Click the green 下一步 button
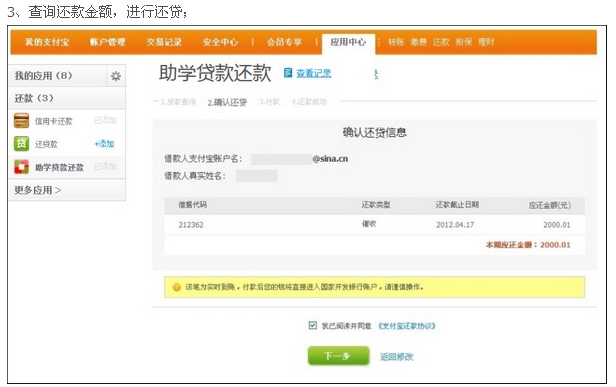 click(338, 356)
